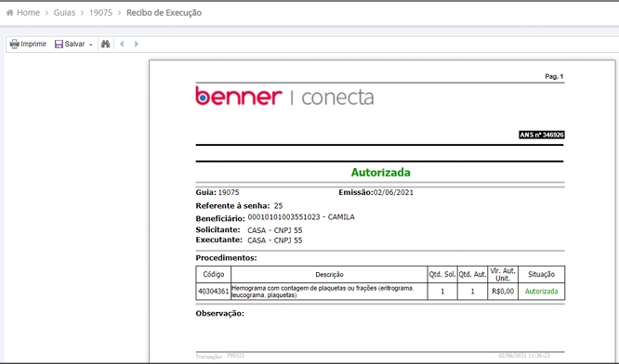Viewport: 619px width, 364px height.
Task: Click the Imprimir label
Action: tap(33, 44)
